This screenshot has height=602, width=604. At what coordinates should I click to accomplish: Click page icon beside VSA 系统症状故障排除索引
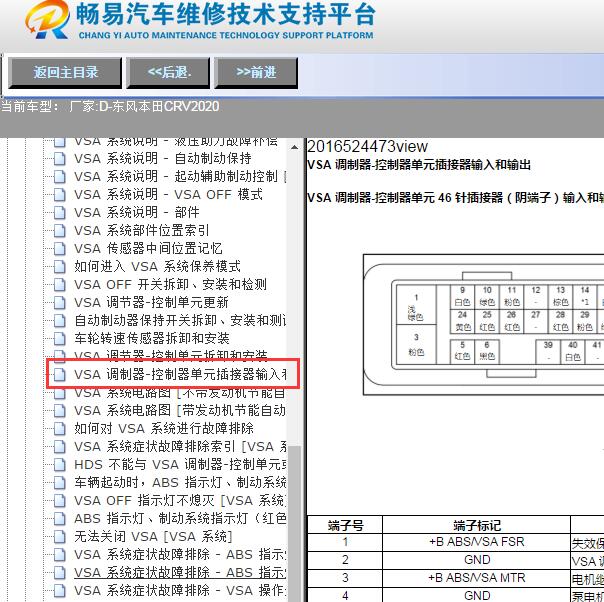pos(60,446)
